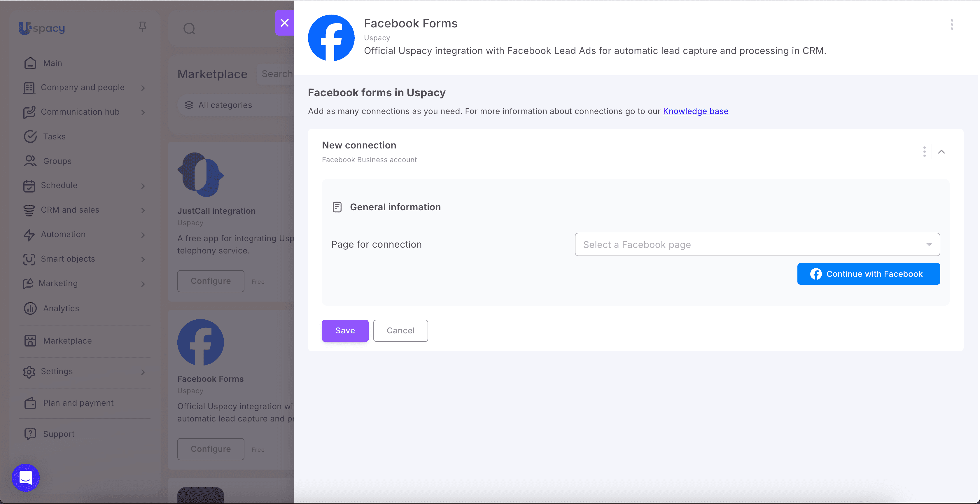Viewport: 980px width, 504px height.
Task: Click the Main home icon
Action: click(x=30, y=63)
